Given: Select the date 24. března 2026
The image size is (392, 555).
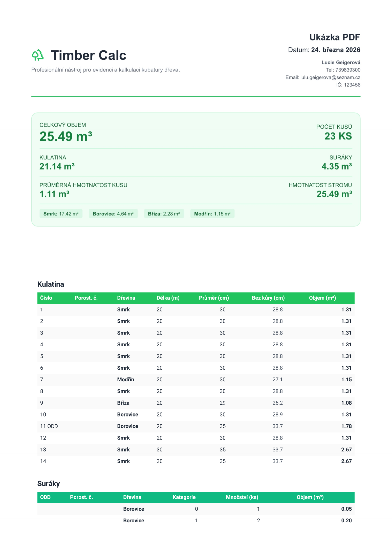Looking at the screenshot, I should click(336, 50).
